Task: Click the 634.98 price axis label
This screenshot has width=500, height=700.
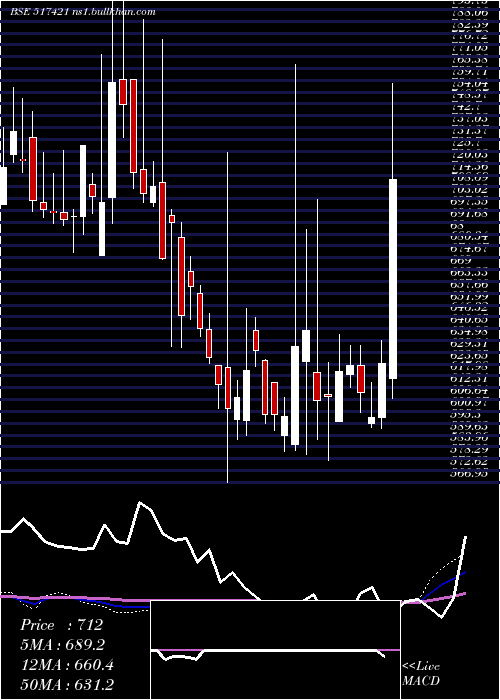Action: (469, 332)
